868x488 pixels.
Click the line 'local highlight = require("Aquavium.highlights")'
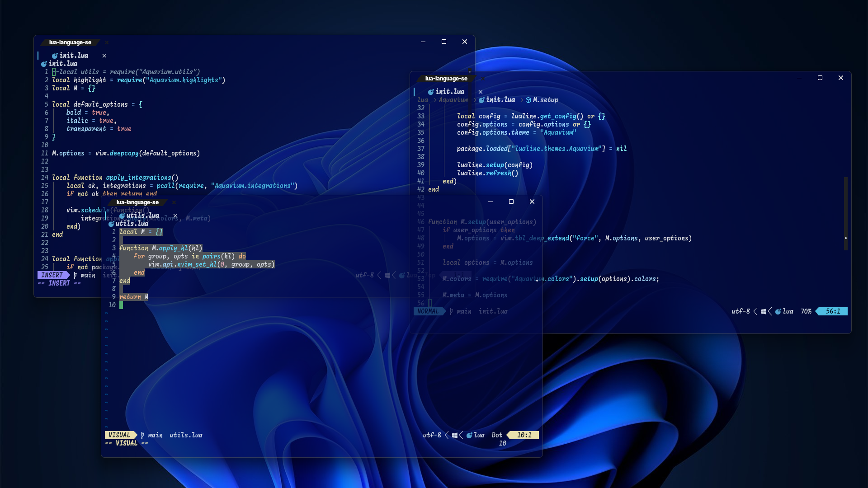pyautogui.click(x=138, y=80)
